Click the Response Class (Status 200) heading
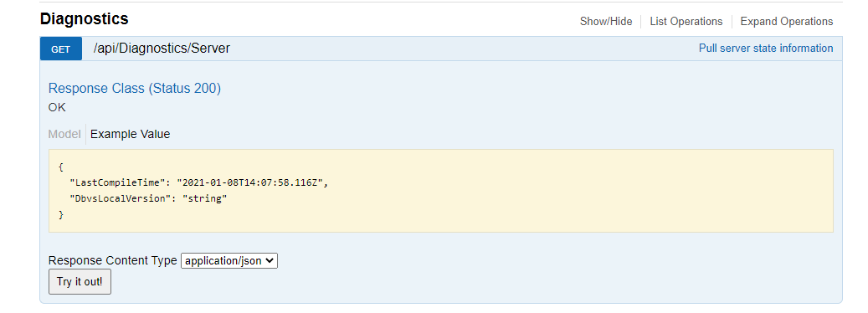Viewport: 868px width, 313px height. 135,89
